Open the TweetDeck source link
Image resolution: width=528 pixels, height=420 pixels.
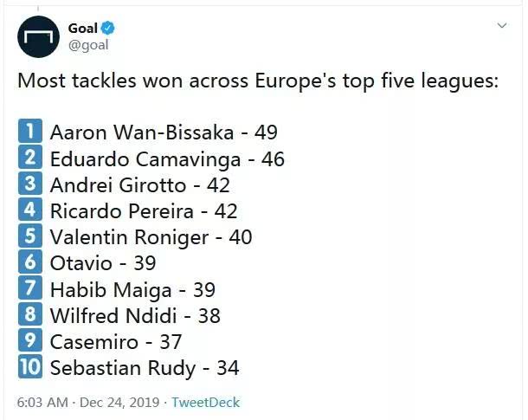tap(205, 403)
